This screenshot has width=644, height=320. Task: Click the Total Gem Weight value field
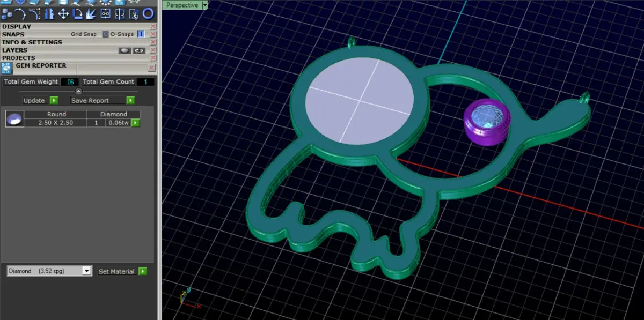(70, 82)
